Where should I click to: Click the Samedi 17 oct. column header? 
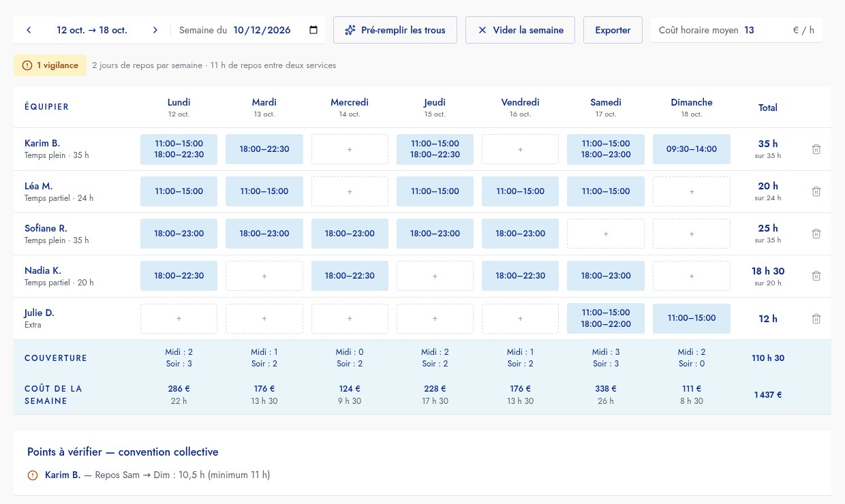tap(606, 107)
